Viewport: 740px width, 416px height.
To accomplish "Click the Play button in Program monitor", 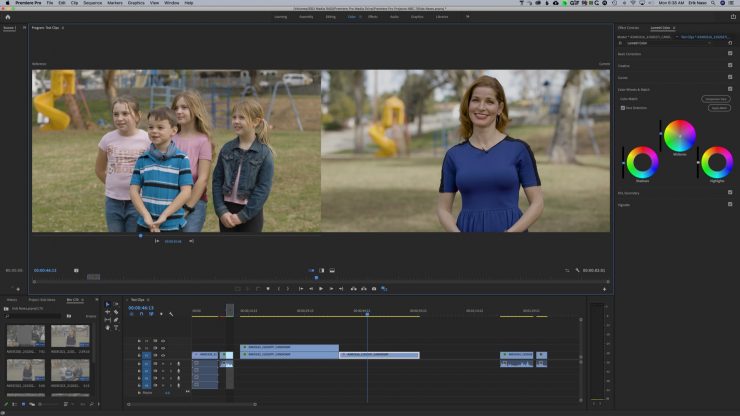I will point(321,289).
